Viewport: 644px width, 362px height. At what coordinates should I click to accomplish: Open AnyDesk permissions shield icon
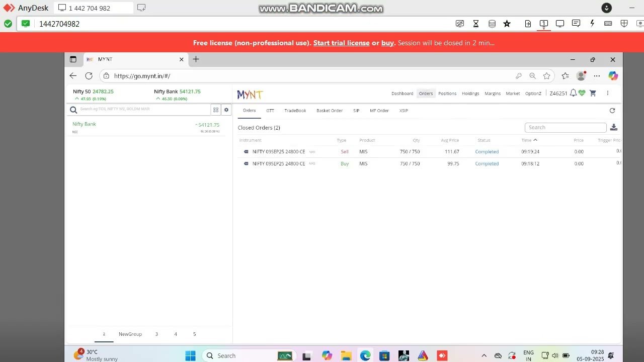(624, 24)
